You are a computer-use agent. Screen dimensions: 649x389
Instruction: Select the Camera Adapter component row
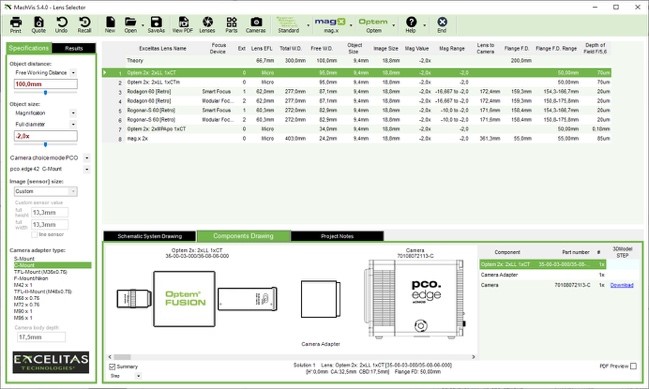pyautogui.click(x=543, y=275)
